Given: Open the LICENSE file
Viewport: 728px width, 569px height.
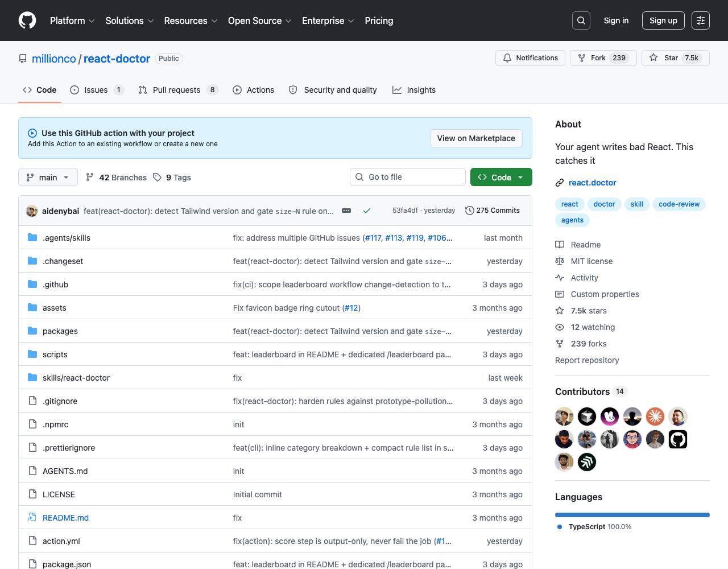Looking at the screenshot, I should pos(59,494).
